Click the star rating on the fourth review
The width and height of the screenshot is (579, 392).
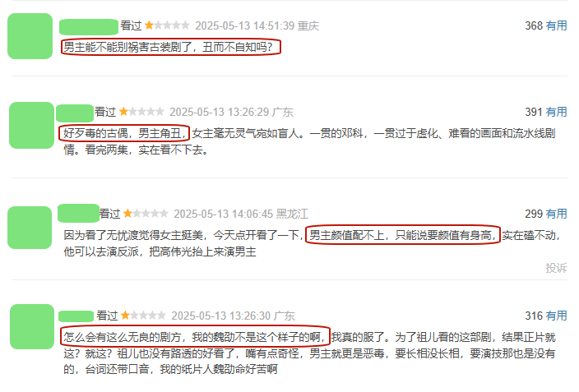[x=143, y=316]
